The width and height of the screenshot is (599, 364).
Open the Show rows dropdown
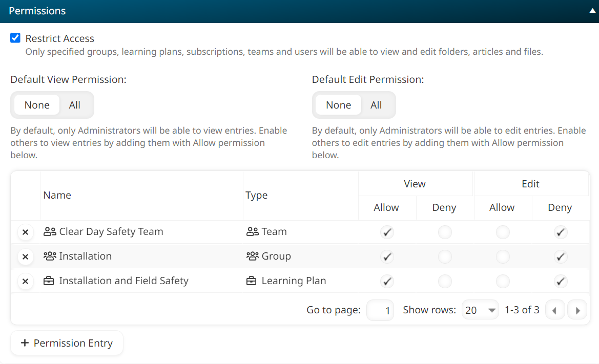[x=480, y=309]
